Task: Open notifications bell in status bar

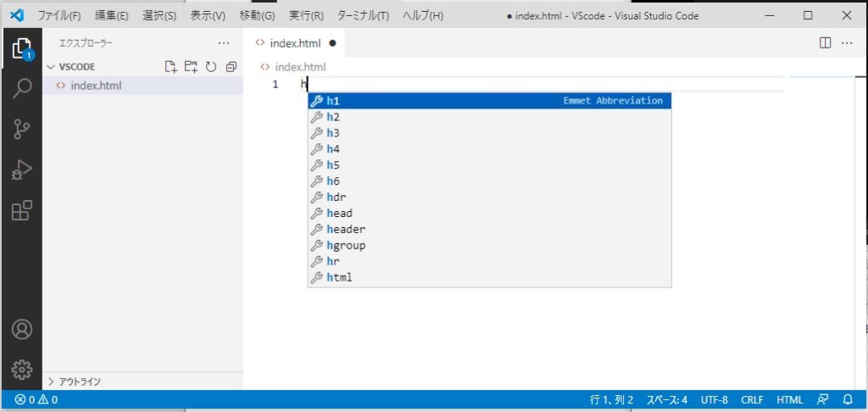Action: click(848, 400)
